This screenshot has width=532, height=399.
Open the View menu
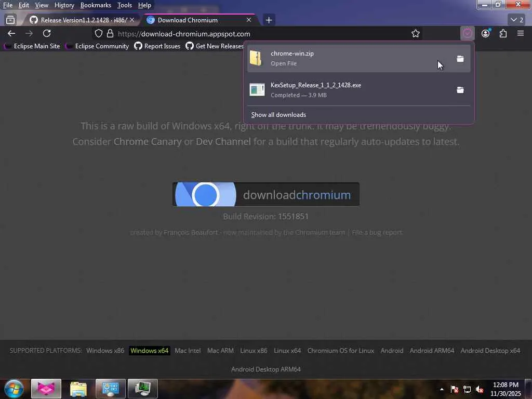(x=42, y=5)
